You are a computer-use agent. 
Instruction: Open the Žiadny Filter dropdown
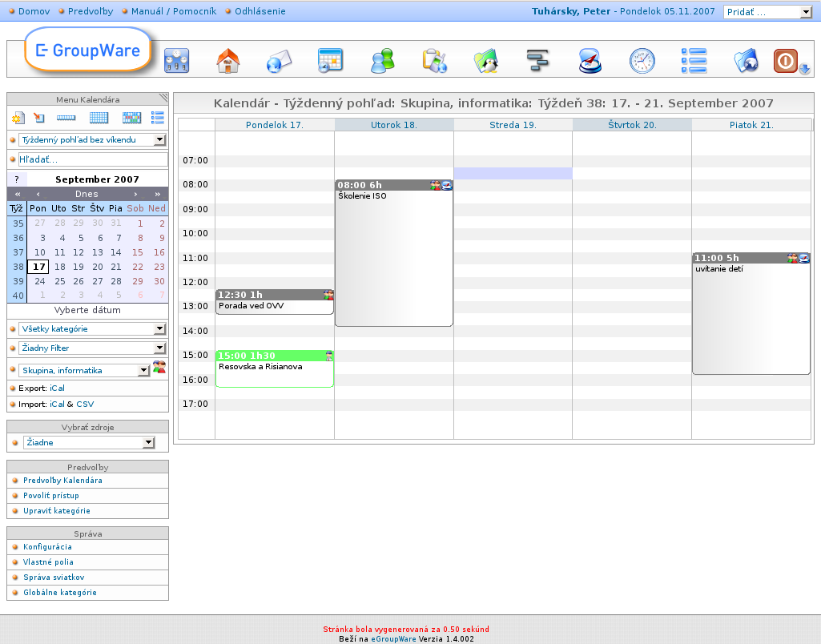[x=93, y=348]
